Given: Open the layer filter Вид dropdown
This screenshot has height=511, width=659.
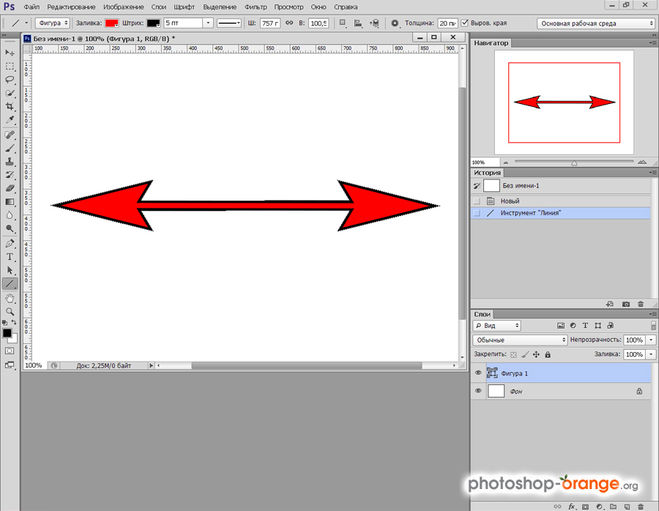Looking at the screenshot, I should point(497,326).
